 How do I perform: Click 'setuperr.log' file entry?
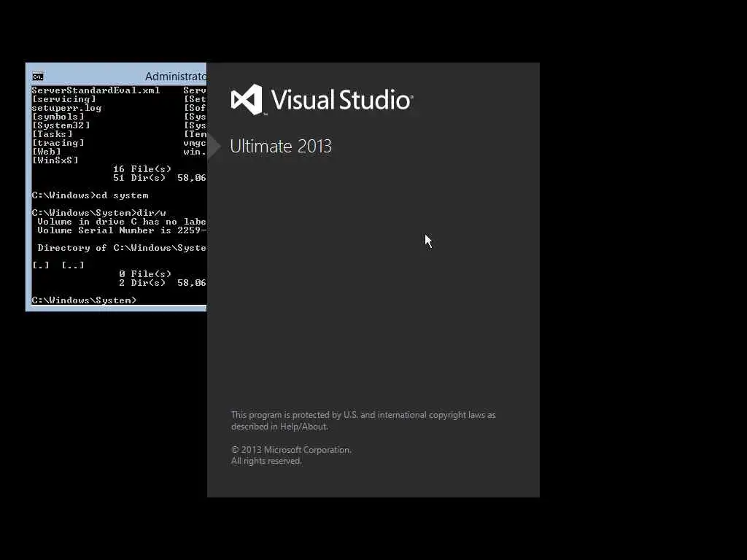(x=66, y=108)
